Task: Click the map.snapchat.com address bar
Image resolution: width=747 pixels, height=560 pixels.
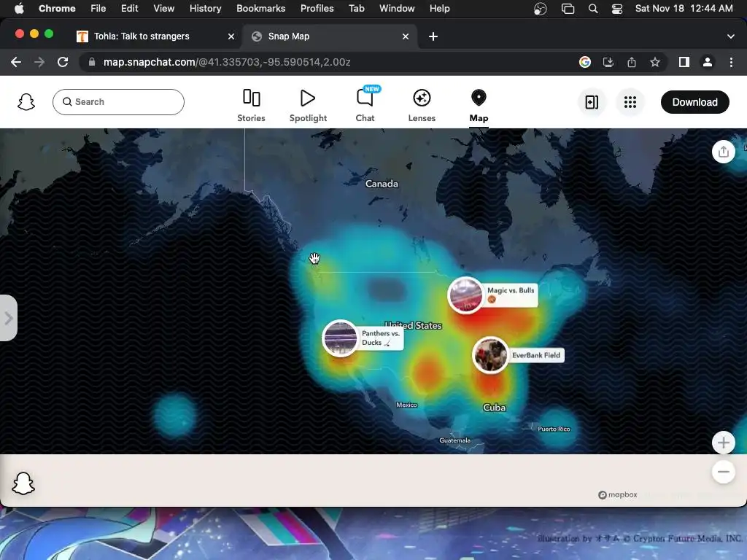Action: tap(329, 62)
